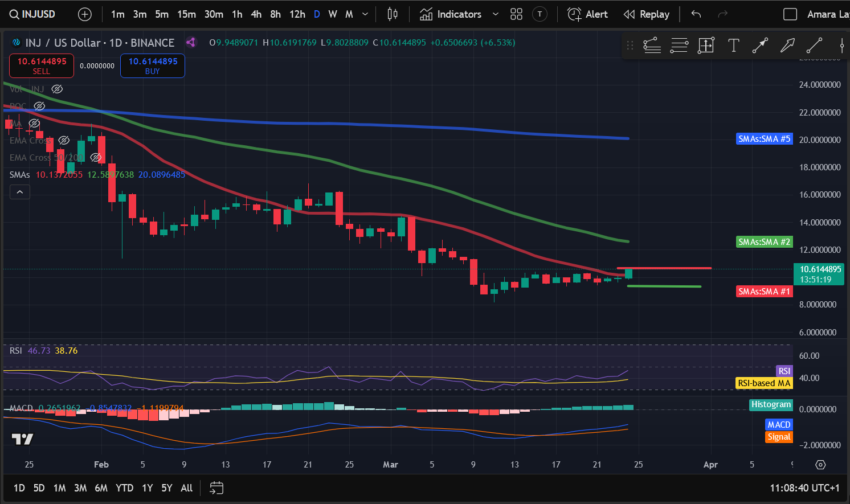This screenshot has width=850, height=504.
Task: Toggle visibility of POC indicator
Action: pos(39,106)
